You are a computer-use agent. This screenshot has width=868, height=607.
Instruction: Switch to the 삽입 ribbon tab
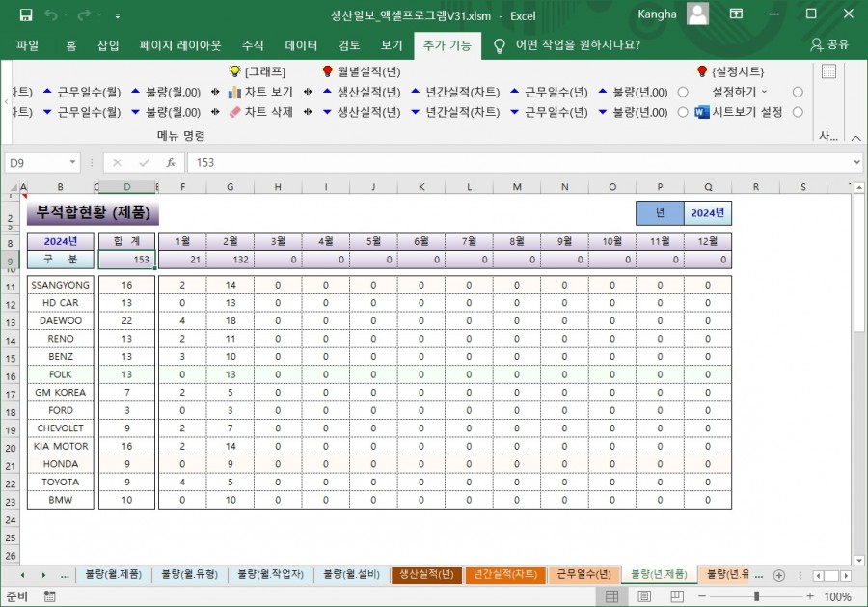point(108,45)
